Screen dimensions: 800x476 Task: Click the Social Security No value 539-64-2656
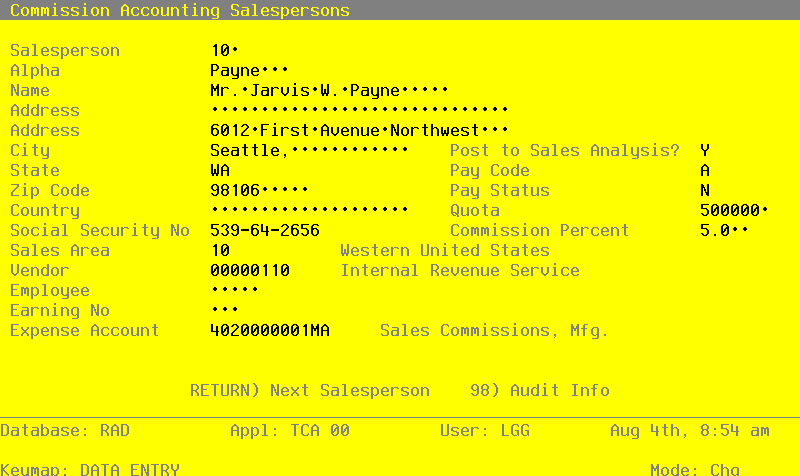[x=265, y=230]
